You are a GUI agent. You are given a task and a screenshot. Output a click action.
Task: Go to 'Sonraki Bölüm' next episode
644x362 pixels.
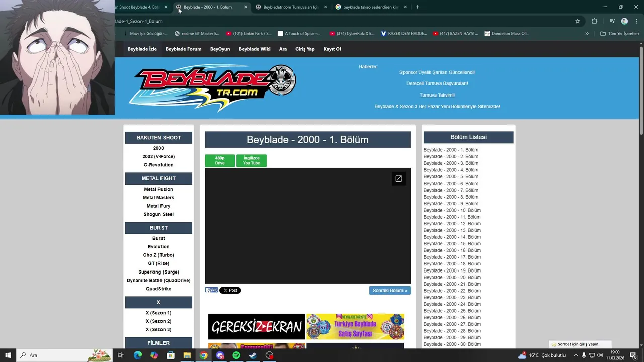click(390, 290)
